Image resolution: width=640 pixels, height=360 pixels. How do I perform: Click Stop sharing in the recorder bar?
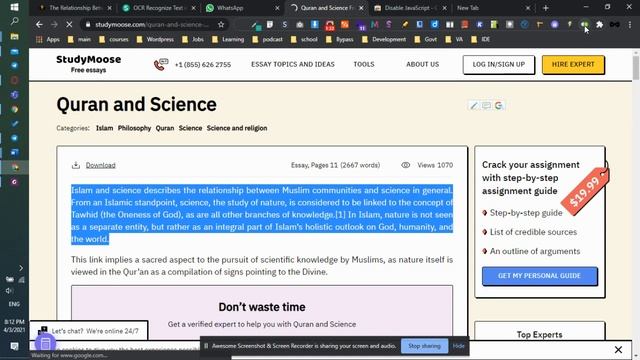[424, 346]
